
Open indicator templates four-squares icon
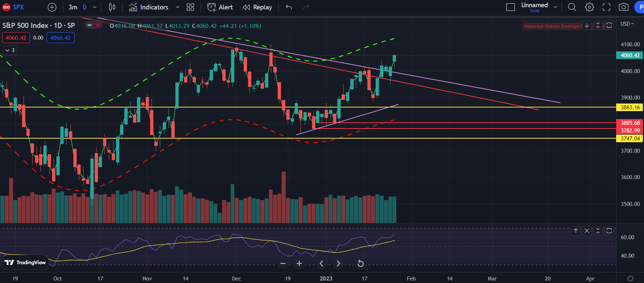pos(191,7)
